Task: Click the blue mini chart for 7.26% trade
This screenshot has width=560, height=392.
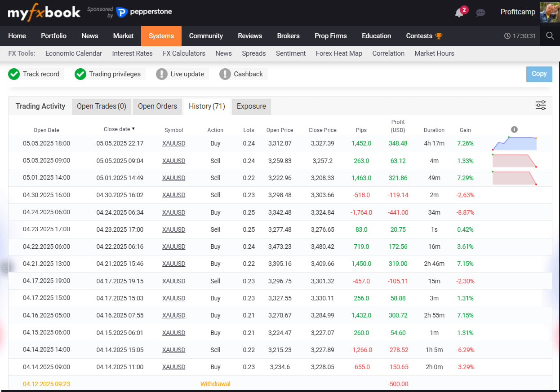Action: pos(514,144)
